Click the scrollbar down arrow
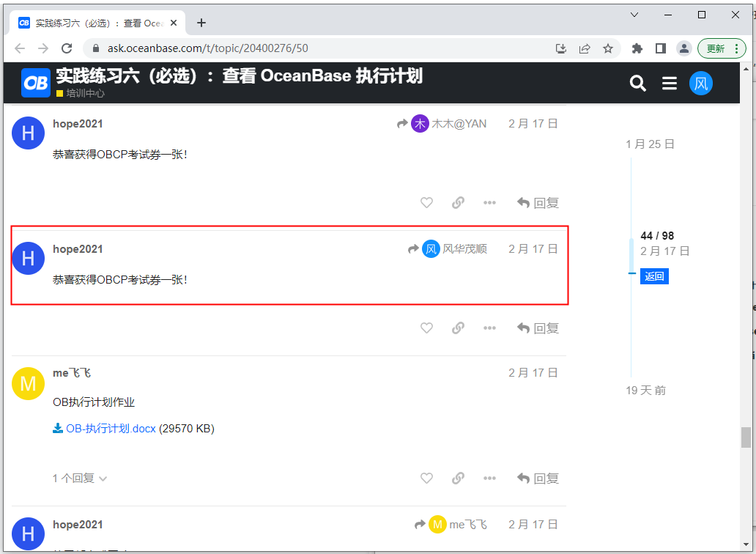 (x=746, y=544)
